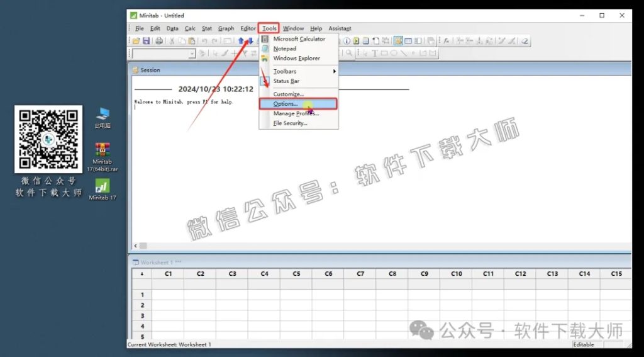
Task: Click the C3 column name cell
Action: coord(232,284)
